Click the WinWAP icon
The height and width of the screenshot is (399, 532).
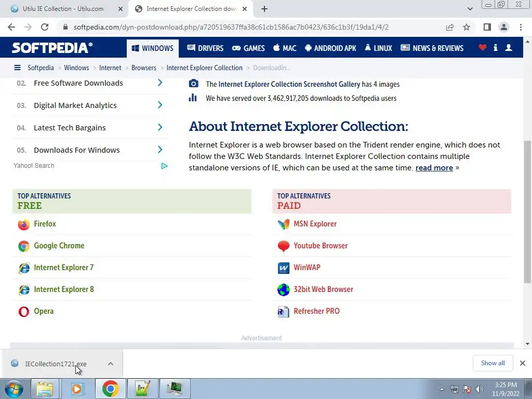pos(283,268)
